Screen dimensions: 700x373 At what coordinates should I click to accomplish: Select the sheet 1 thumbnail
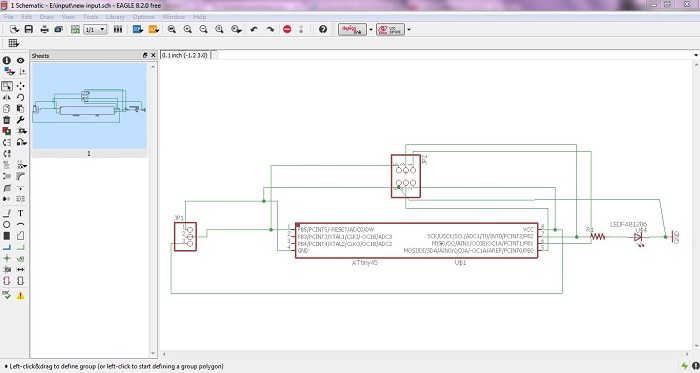tap(89, 106)
